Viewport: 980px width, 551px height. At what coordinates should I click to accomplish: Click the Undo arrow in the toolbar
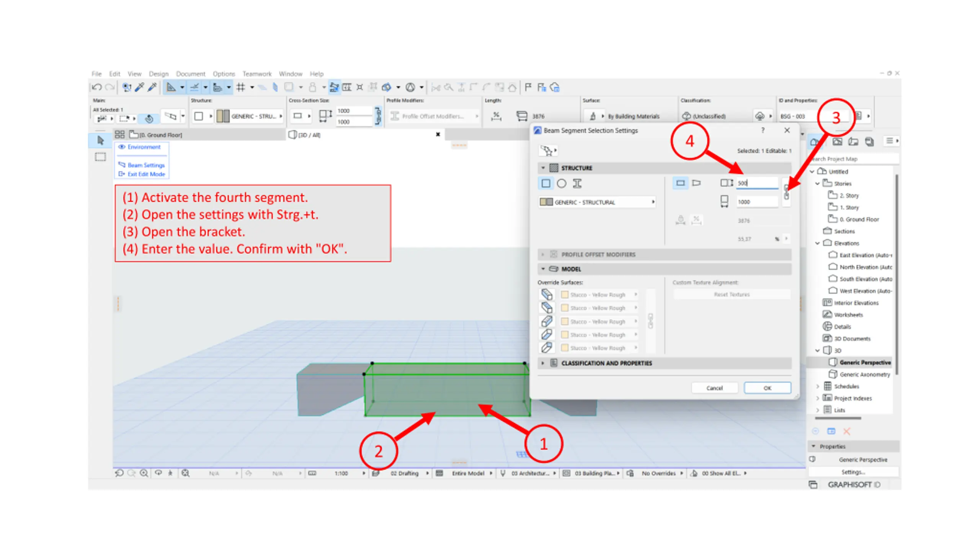coord(96,87)
